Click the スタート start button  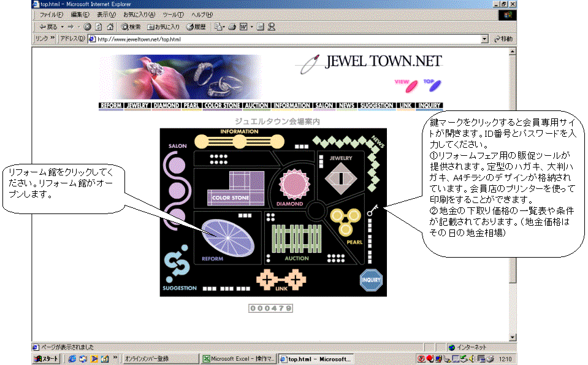pos(46,359)
